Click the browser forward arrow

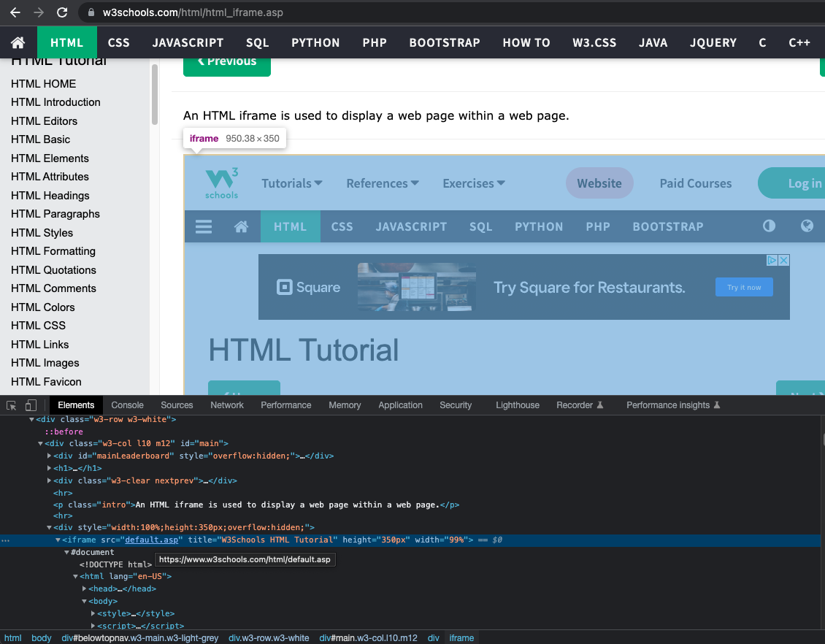39,12
